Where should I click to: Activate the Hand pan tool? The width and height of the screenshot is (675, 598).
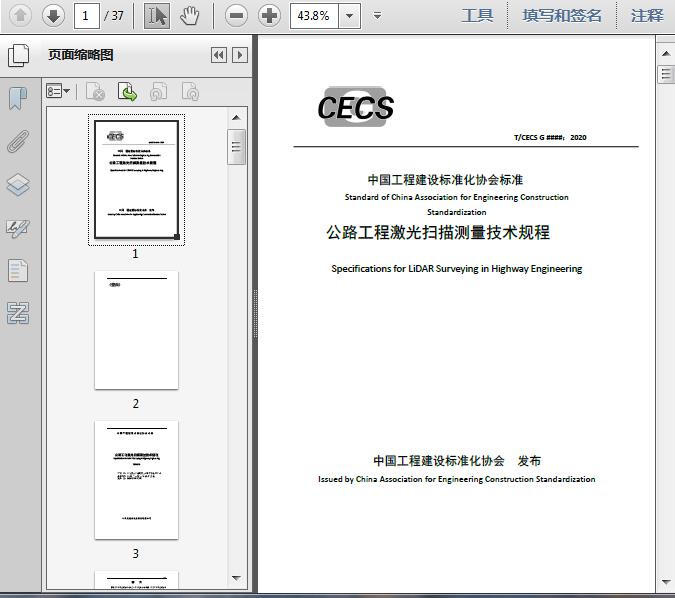click(189, 16)
